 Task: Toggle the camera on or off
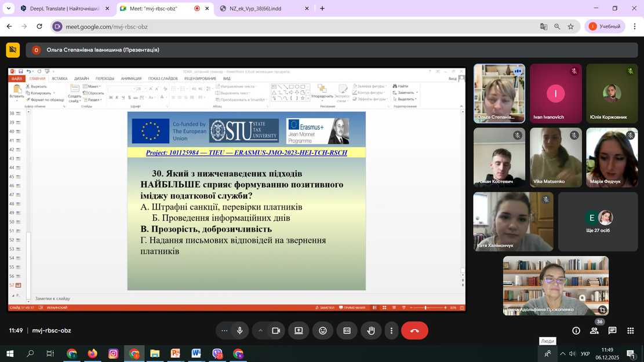276,331
